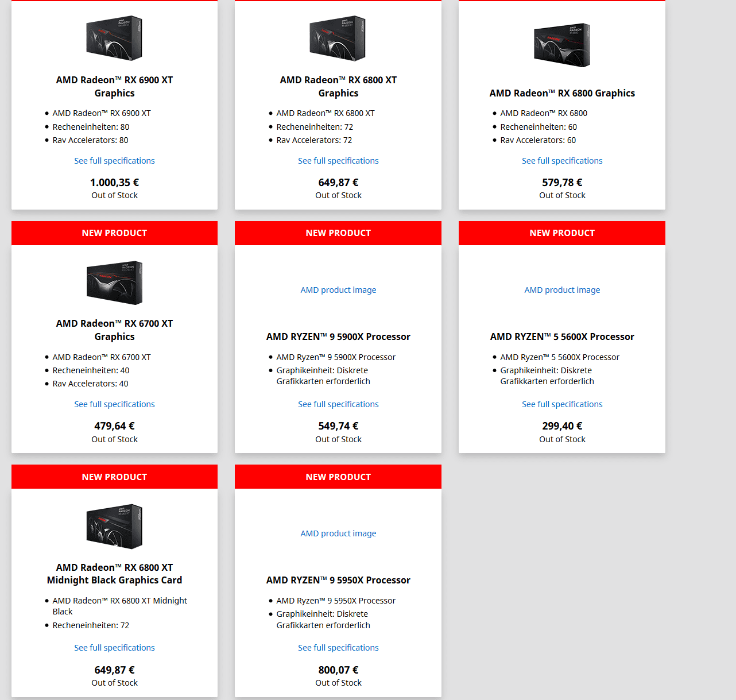The width and height of the screenshot is (736, 700).
Task: Select the AMD RYZEN 9 5900X Processor title
Action: coord(338,337)
